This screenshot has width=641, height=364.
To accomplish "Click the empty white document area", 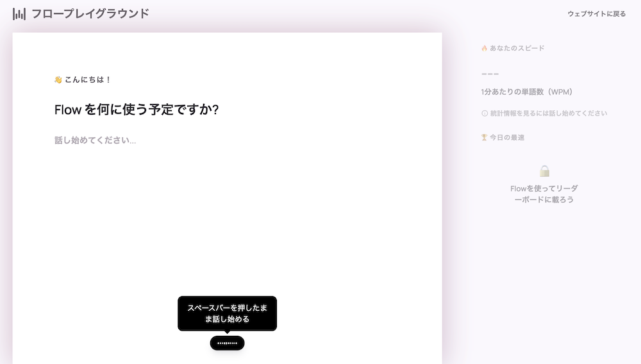I will pyautogui.click(x=228, y=220).
